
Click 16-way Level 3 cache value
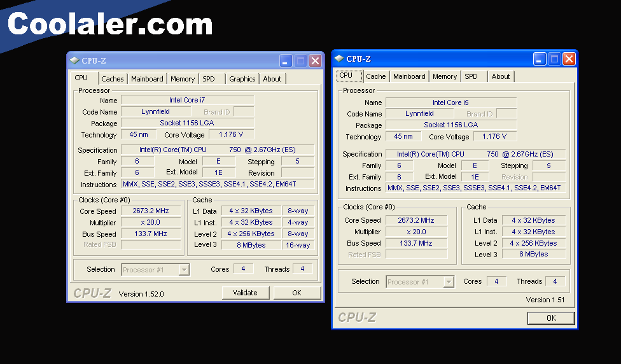(x=298, y=245)
